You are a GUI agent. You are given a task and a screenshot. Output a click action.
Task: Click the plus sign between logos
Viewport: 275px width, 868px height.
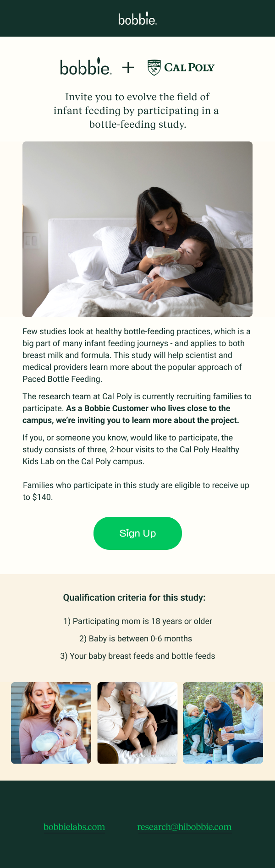(128, 68)
